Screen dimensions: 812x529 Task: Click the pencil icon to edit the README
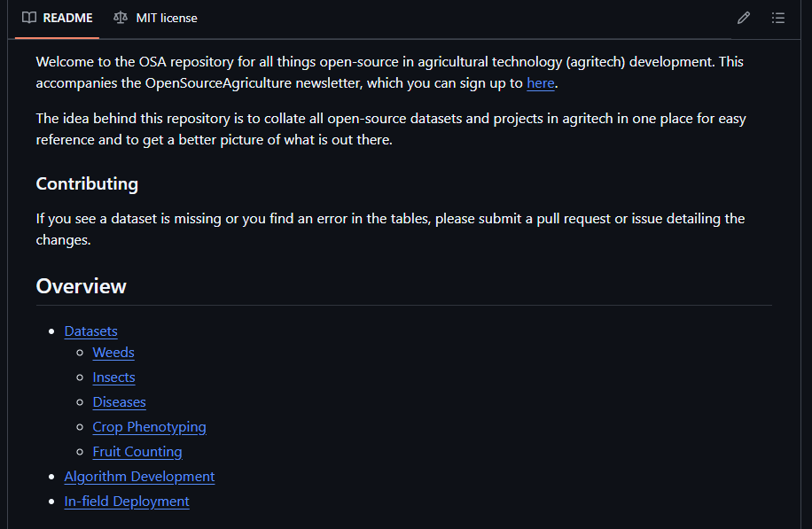[744, 18]
